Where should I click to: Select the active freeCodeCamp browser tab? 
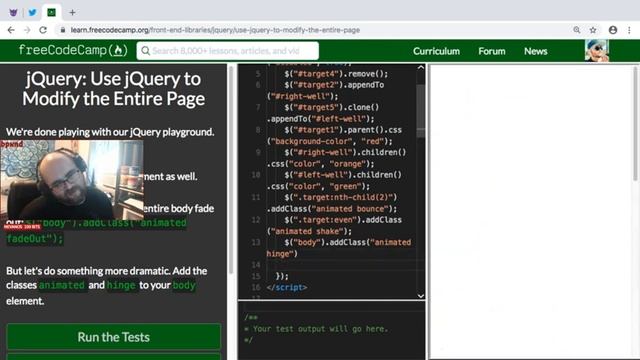(x=51, y=12)
